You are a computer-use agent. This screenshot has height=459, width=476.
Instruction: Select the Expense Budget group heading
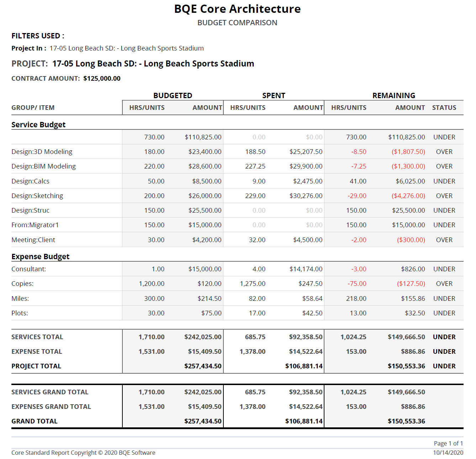pyautogui.click(x=40, y=257)
